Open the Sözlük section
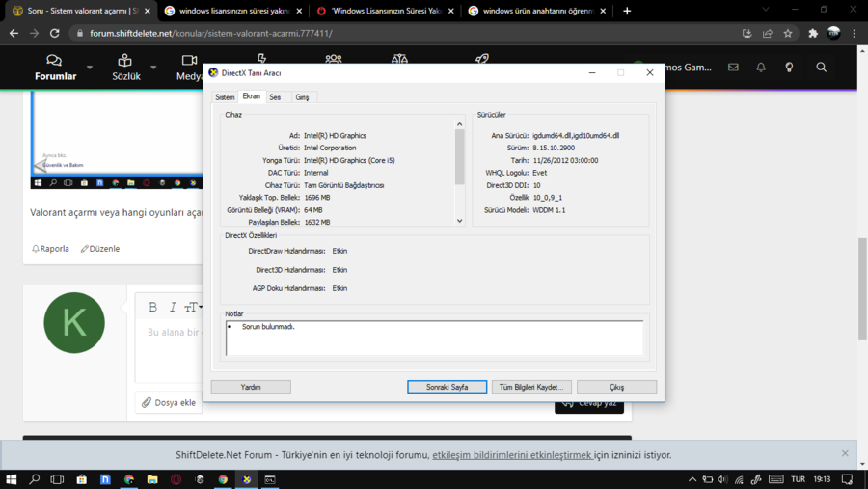 pyautogui.click(x=125, y=68)
